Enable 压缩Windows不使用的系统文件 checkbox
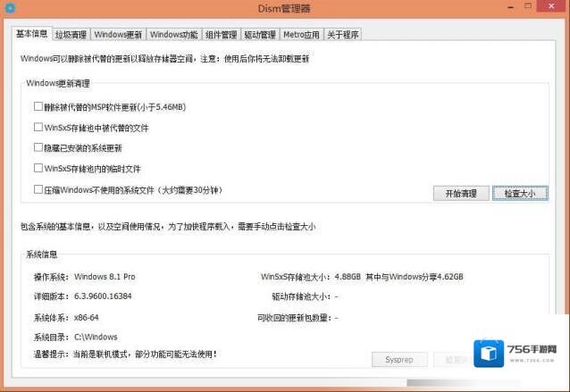 (x=38, y=189)
